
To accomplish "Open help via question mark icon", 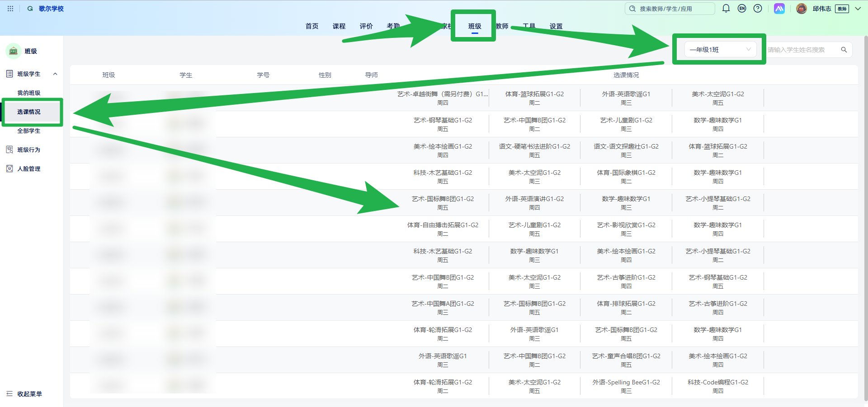I will [758, 9].
